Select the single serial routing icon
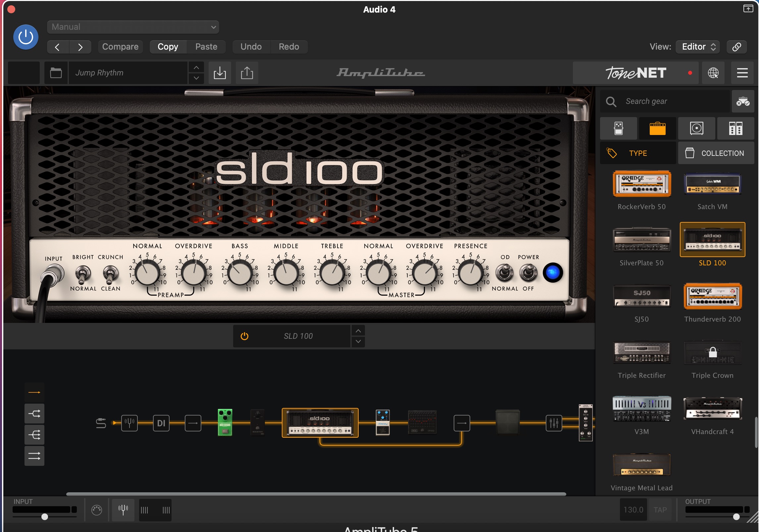 34,392
